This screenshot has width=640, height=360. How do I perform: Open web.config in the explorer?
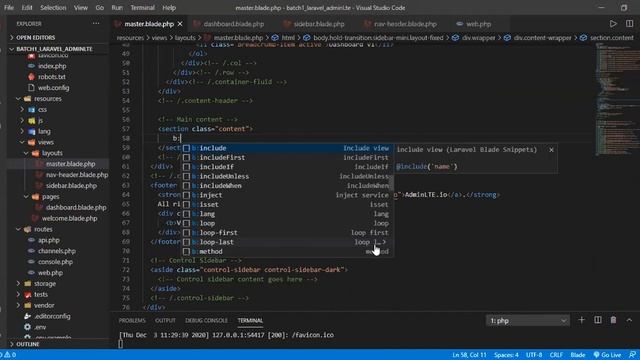53,88
